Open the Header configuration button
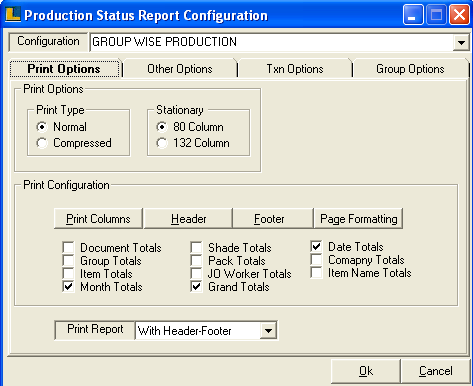The image size is (473, 386). tap(188, 219)
